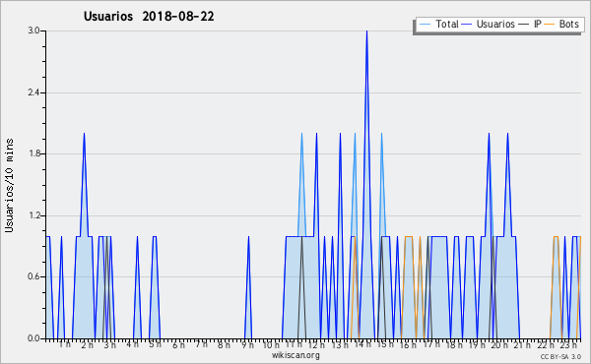Click the '4 h' x-axis label
Viewport: 591px width, 364px height.
(133, 344)
